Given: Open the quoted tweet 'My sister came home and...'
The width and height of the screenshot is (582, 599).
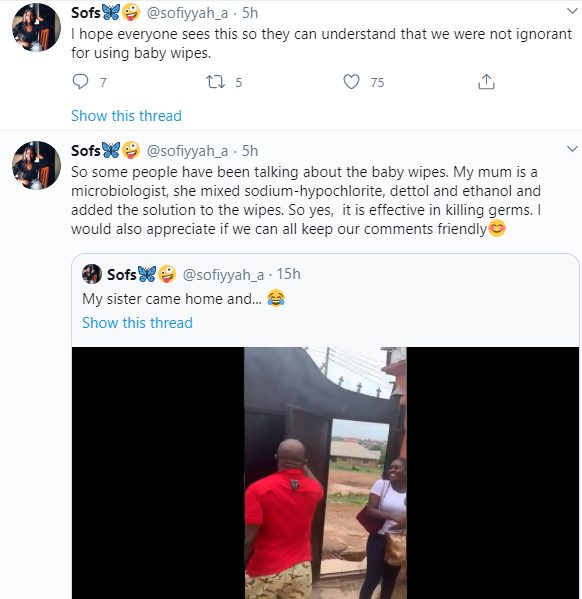Looking at the screenshot, I should click(172, 299).
